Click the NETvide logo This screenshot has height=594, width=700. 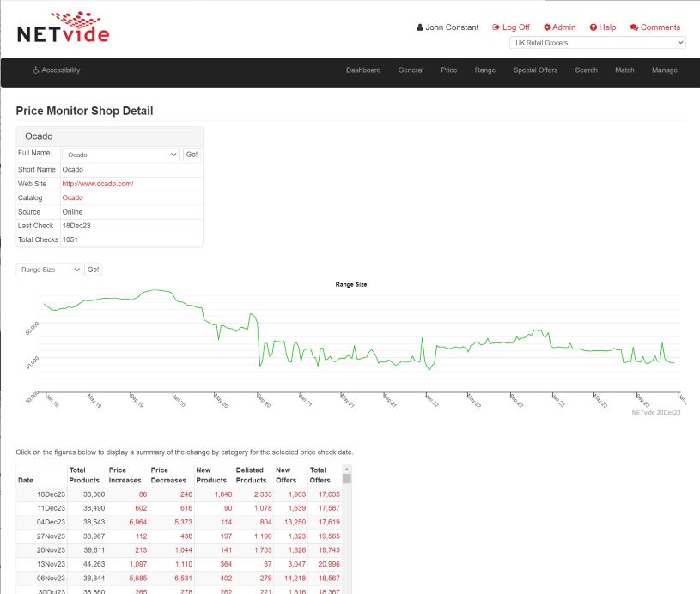click(63, 27)
